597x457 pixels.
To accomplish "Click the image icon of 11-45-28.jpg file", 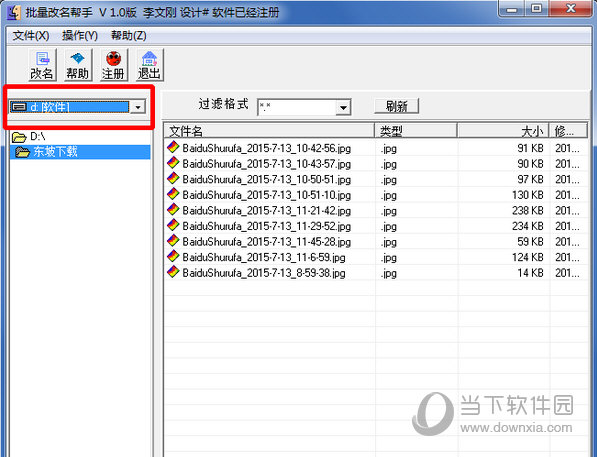I will click(x=173, y=241).
